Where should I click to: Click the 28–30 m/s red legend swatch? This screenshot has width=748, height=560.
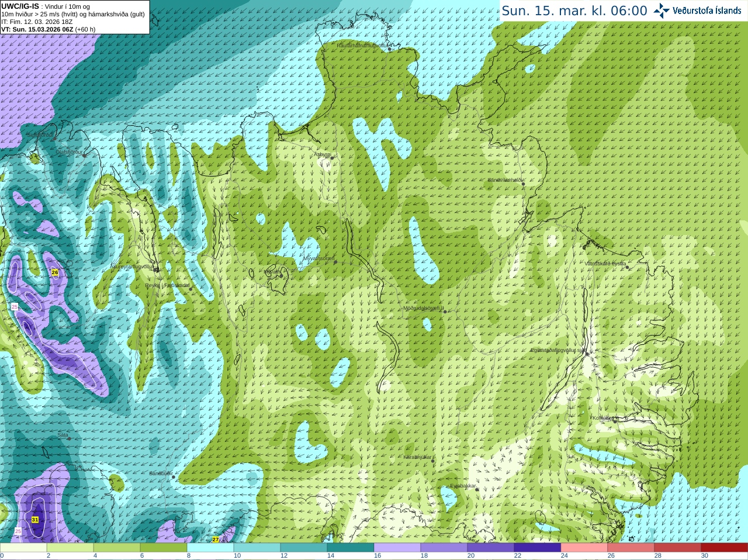[678, 548]
